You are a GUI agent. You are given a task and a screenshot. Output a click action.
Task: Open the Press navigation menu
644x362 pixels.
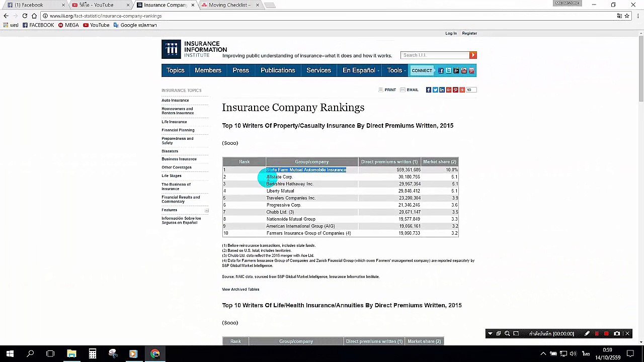click(240, 70)
